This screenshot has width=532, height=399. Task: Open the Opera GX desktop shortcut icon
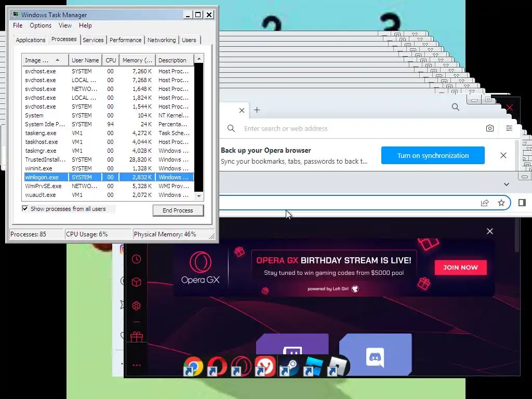241,366
